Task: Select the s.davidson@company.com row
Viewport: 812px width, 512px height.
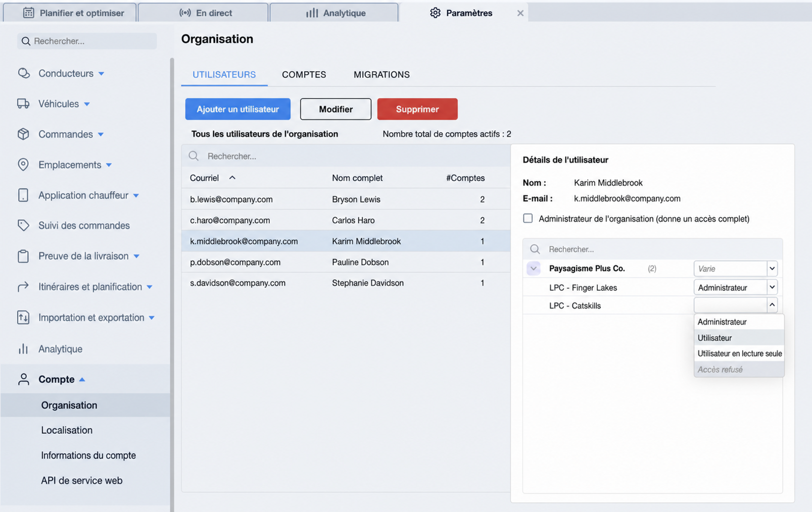Action: [346, 283]
